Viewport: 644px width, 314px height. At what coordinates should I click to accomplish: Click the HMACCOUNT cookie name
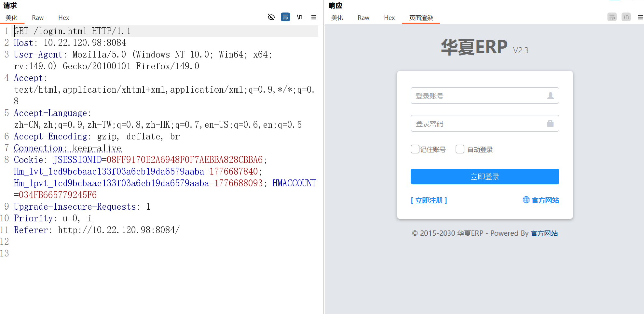294,183
